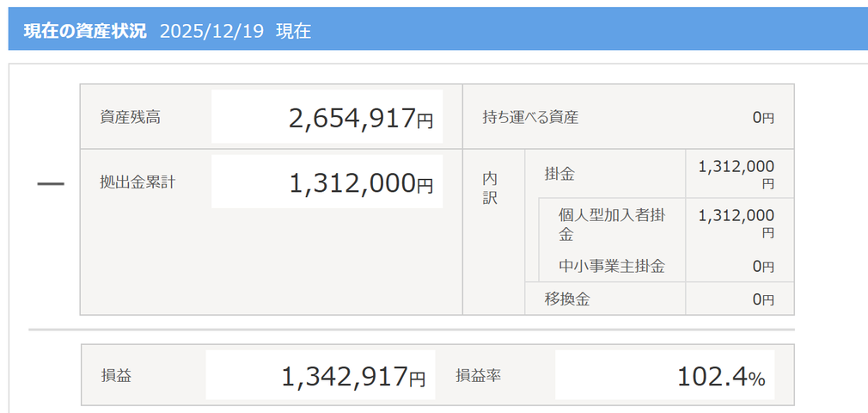The height and width of the screenshot is (413, 868).
Task: Collapse the asset section with the dash icon
Action: pos(51,185)
